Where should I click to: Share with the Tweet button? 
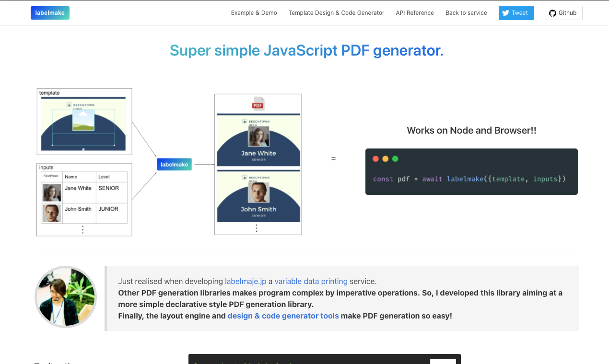pyautogui.click(x=516, y=13)
